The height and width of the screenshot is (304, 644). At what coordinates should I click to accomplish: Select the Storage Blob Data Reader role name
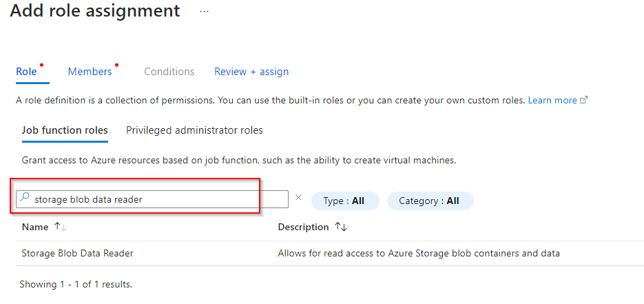pyautogui.click(x=78, y=253)
